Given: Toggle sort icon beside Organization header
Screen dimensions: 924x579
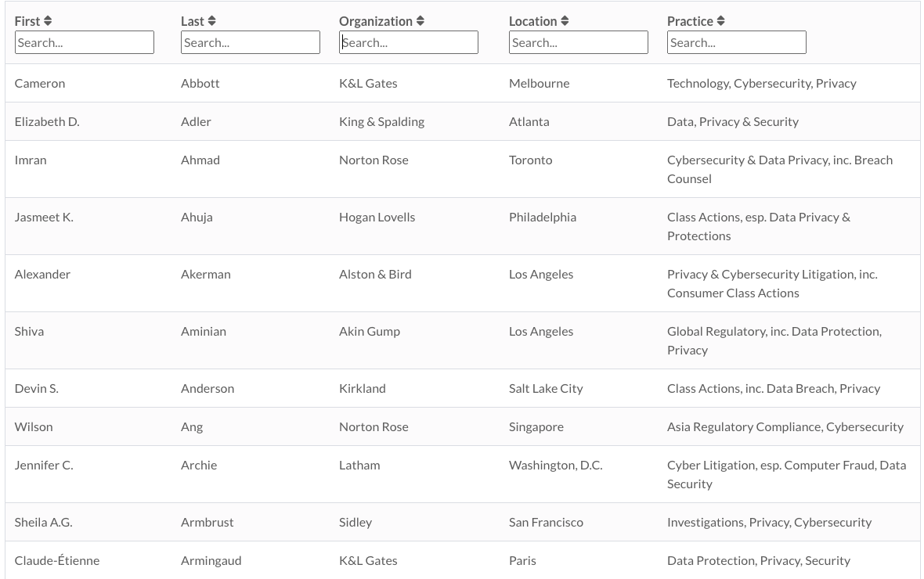Looking at the screenshot, I should (420, 21).
